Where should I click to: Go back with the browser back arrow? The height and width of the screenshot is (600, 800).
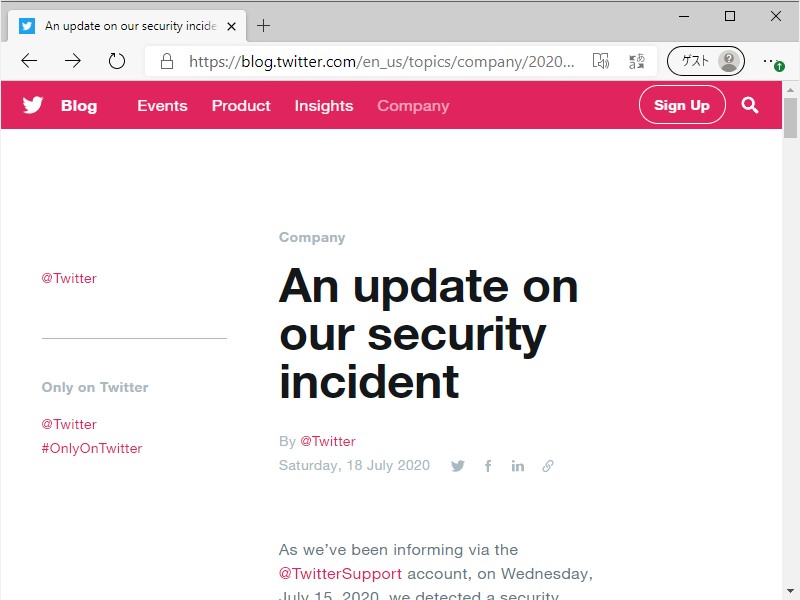[x=29, y=61]
